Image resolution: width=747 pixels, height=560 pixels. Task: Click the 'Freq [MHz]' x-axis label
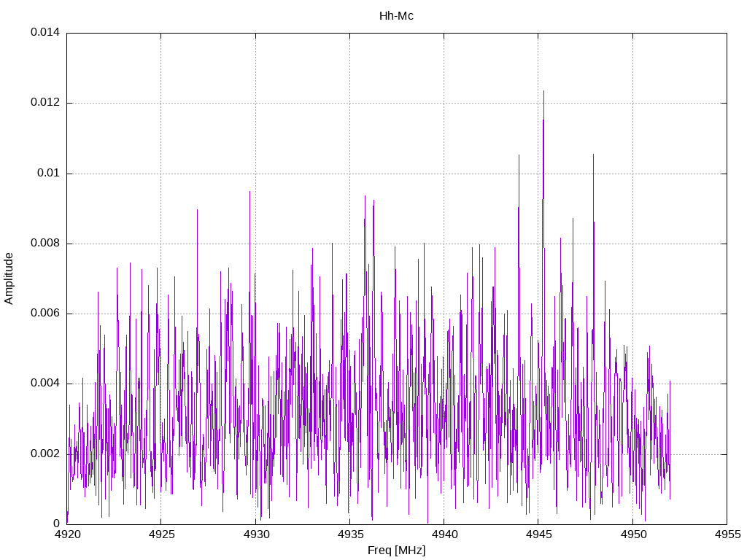[396, 551]
